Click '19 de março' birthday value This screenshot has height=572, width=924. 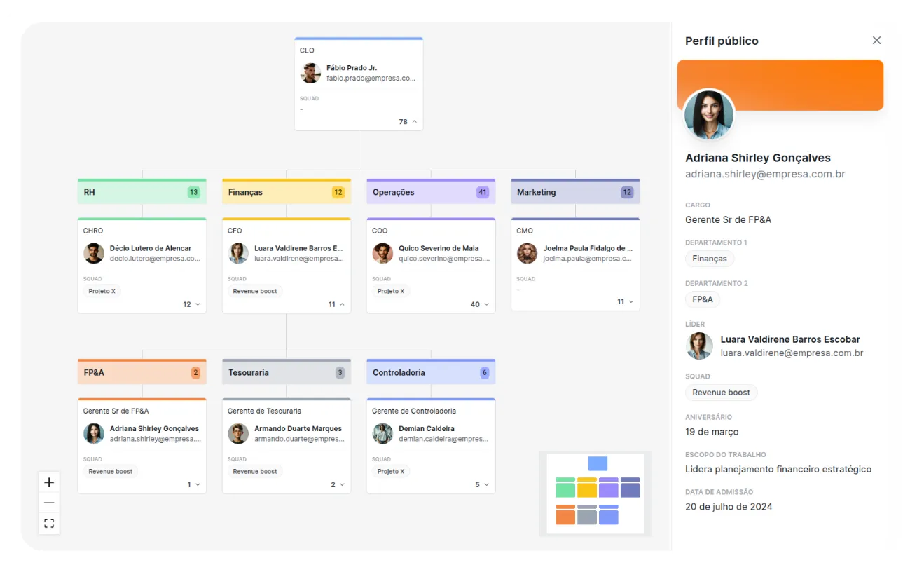(x=712, y=432)
